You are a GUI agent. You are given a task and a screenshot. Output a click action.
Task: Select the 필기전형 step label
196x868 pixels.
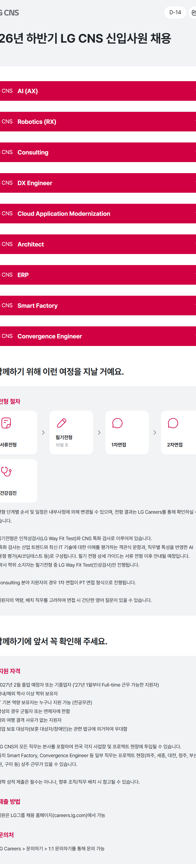(64, 437)
